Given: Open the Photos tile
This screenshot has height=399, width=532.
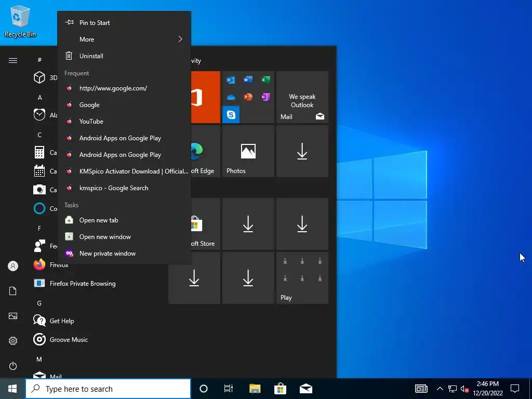Looking at the screenshot, I should [248, 151].
